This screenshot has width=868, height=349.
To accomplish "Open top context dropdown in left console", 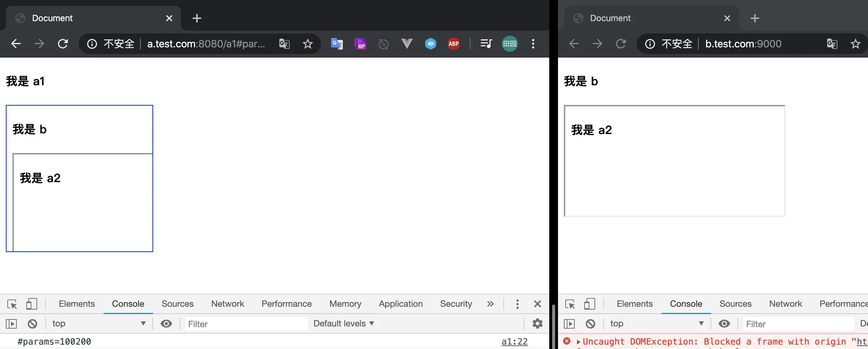I will pos(99,323).
